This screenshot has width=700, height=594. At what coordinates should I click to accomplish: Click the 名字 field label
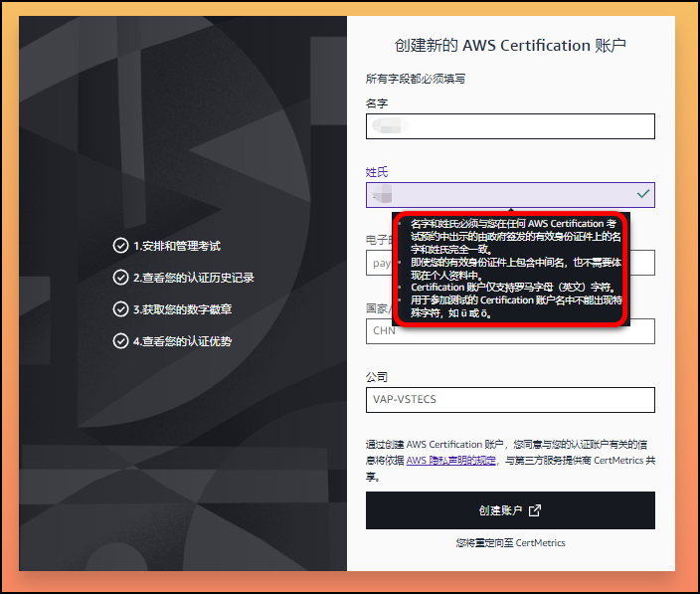pyautogui.click(x=377, y=103)
